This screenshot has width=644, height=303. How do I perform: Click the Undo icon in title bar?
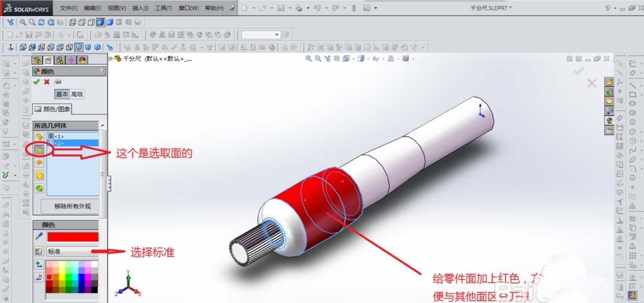point(317,8)
